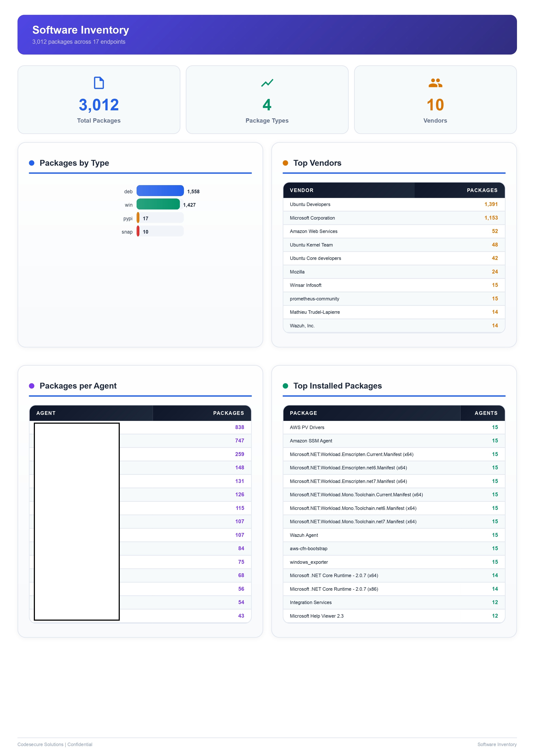Sort by the PACKAGES column in Top Vendors
Image resolution: width=534 pixels, height=756 pixels.
(482, 190)
